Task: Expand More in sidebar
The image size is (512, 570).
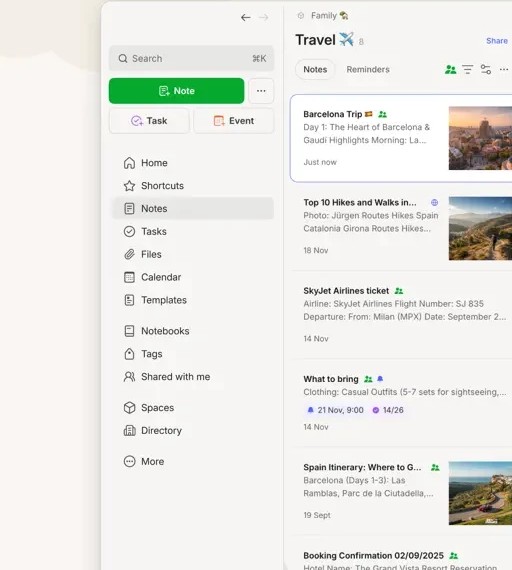Action: 193,461
